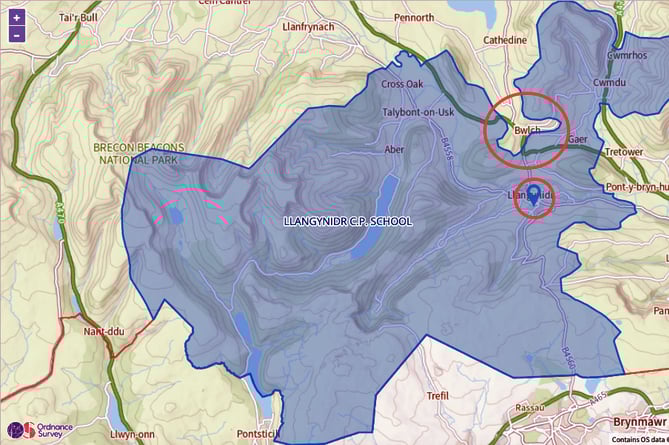Select the LLANGYNIDR C.P. SCHOOL label
Image resolution: width=669 pixels, height=445 pixels.
(348, 221)
